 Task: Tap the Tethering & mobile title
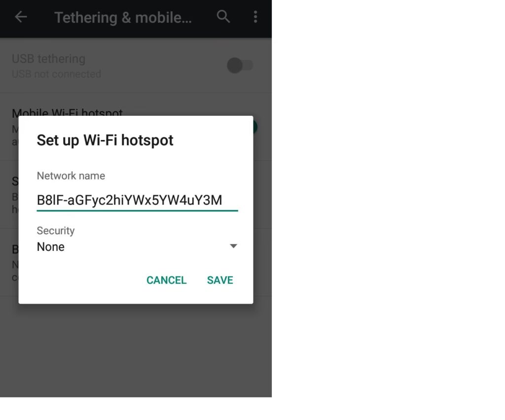tap(123, 18)
